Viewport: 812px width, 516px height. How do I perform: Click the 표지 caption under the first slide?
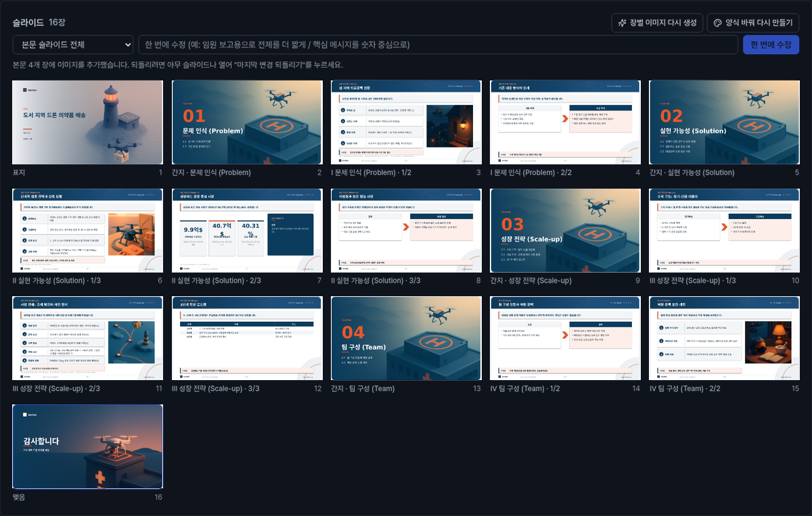coord(19,172)
